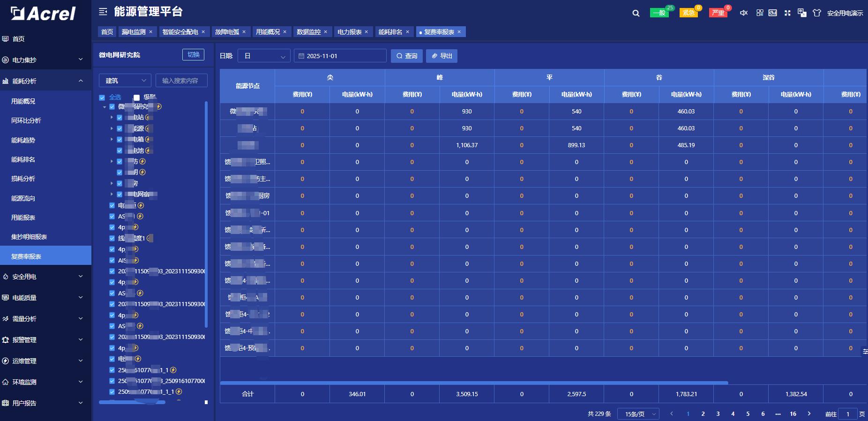Viewport: 868px width, 421px height.
Task: Enter fullscreen with the expand icon
Action: tap(787, 13)
